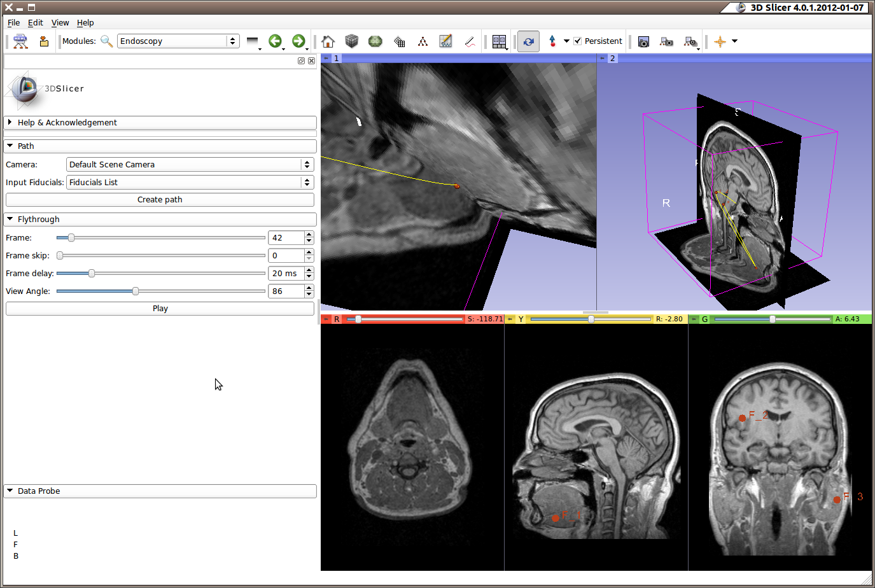Click the Save data icon

point(44,41)
